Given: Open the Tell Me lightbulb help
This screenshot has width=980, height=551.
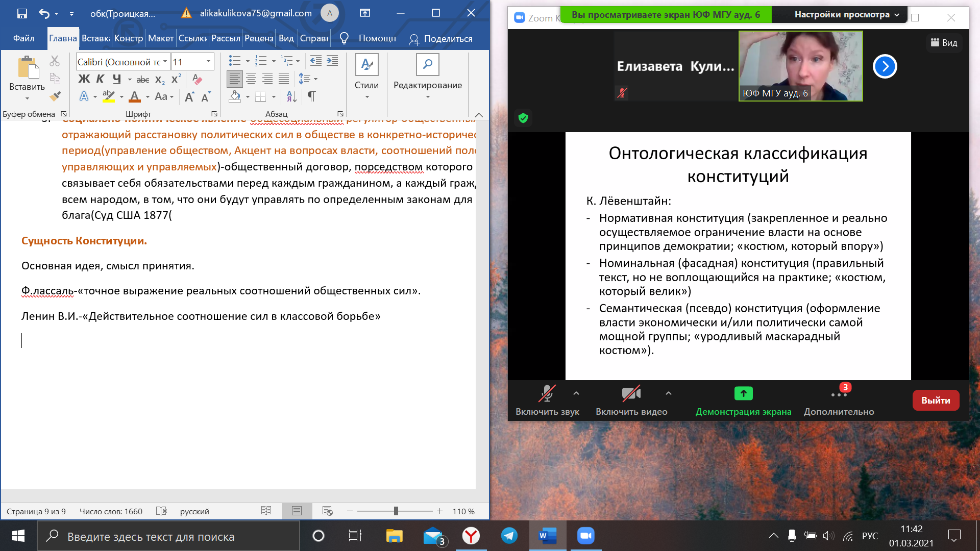Looking at the screenshot, I should click(344, 38).
